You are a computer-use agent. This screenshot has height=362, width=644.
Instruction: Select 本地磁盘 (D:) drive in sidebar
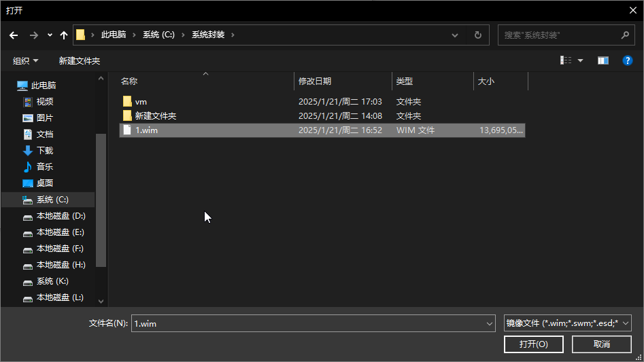[61, 215]
